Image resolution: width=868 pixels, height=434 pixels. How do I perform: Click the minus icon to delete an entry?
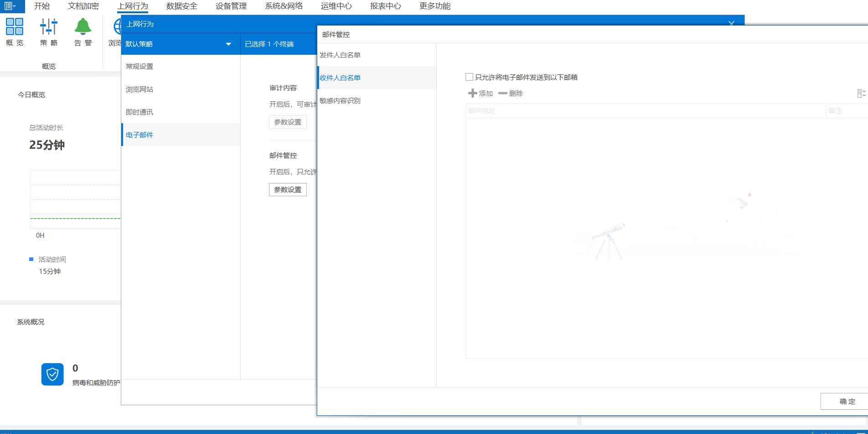click(503, 93)
